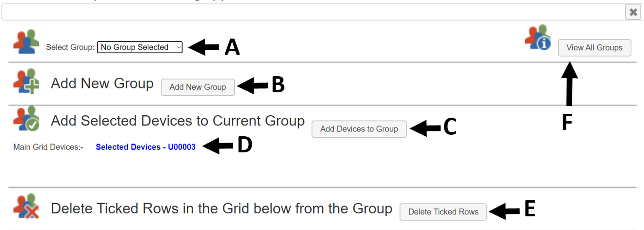The image size is (644, 230).
Task: Click the Delete Ticked Rows in the Grid heading
Action: click(x=221, y=209)
